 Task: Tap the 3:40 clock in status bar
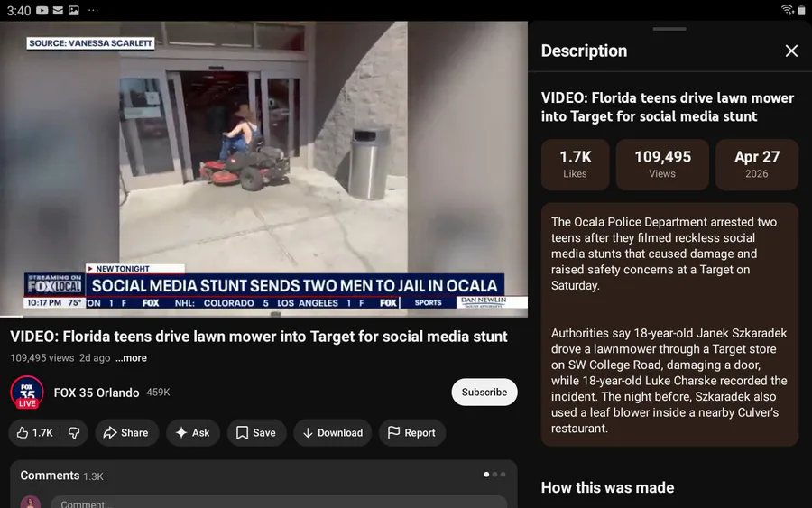(x=19, y=10)
